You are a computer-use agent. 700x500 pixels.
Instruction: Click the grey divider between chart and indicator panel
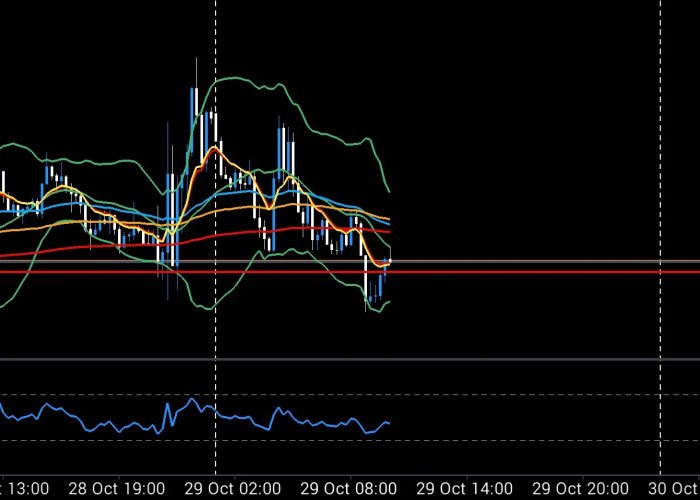350,359
